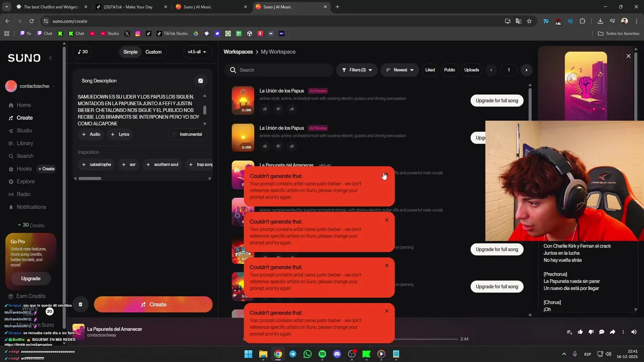Image resolution: width=644 pixels, height=362 pixels.
Task: Click the trash icon beside Create button
Action: (80, 304)
